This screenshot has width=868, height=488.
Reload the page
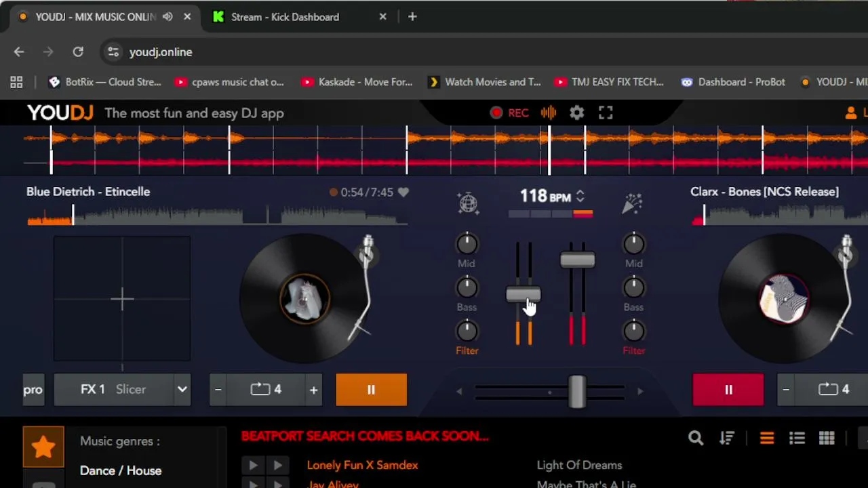[x=78, y=52]
